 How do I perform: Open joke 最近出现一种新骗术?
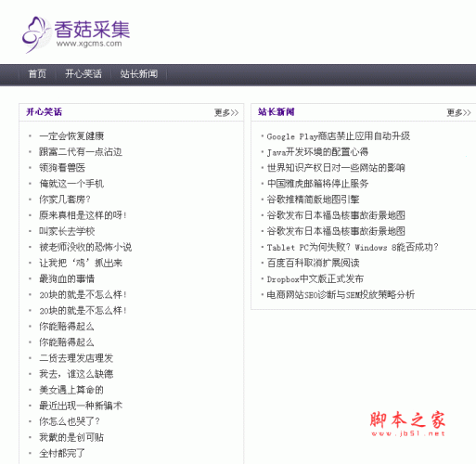pyautogui.click(x=81, y=406)
